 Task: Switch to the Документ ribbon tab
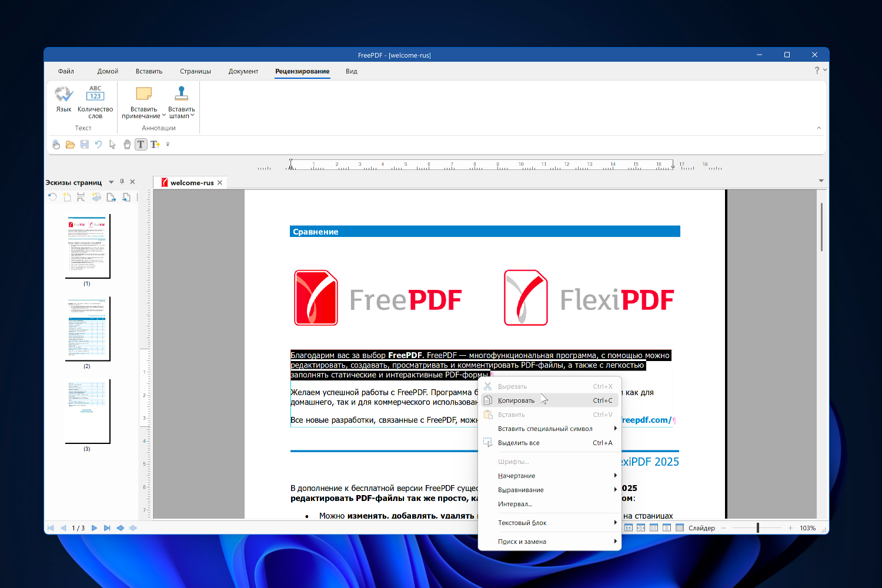243,71
